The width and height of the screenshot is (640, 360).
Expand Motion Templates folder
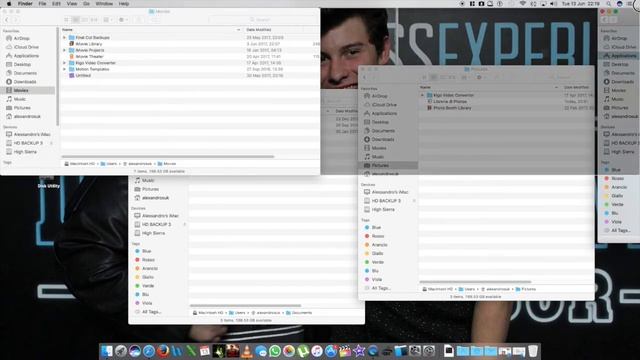coord(64,69)
